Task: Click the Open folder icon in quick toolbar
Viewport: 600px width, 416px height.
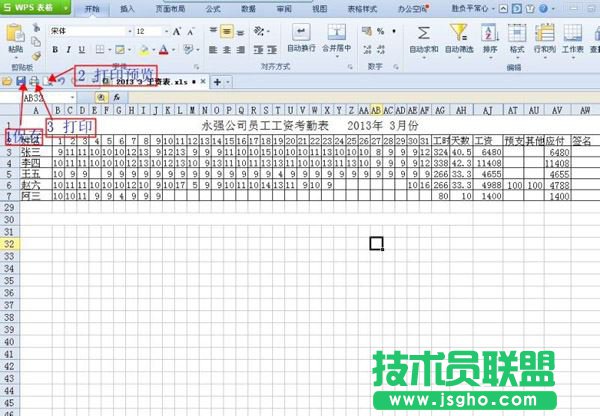Action: tap(7, 81)
